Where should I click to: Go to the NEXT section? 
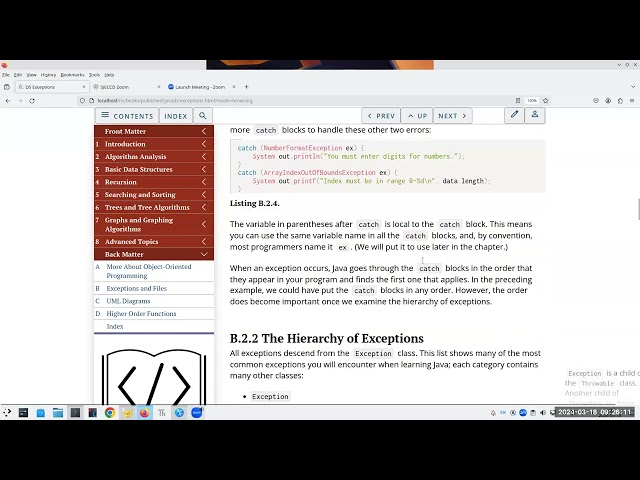point(452,116)
